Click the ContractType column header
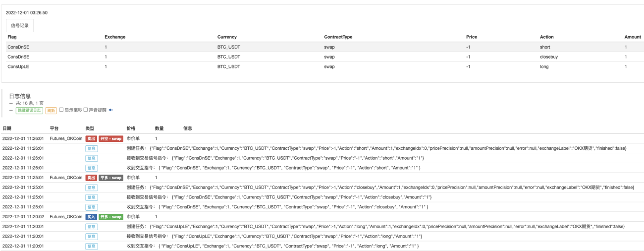This screenshot has height=251, width=644. pyautogui.click(x=338, y=37)
